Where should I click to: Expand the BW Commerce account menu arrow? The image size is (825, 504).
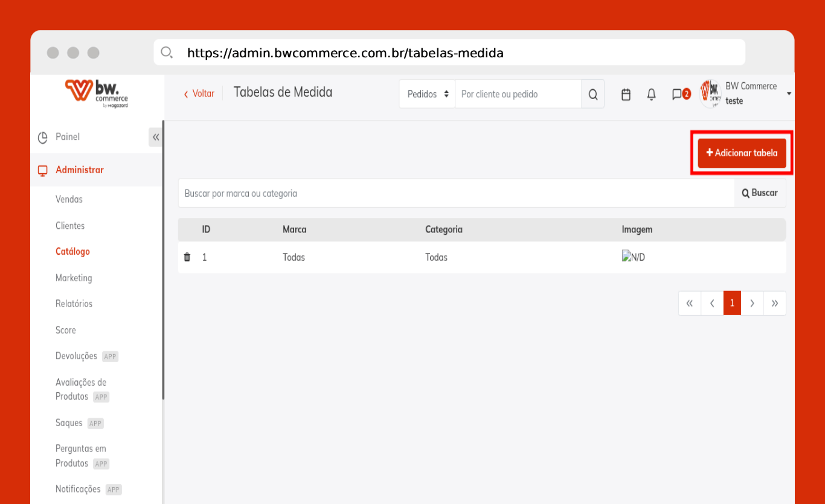[789, 94]
